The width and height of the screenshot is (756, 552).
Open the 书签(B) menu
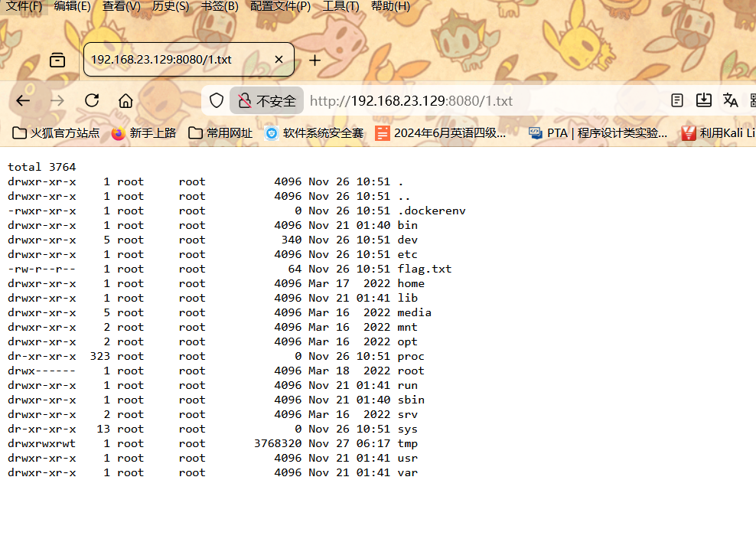coord(220,7)
